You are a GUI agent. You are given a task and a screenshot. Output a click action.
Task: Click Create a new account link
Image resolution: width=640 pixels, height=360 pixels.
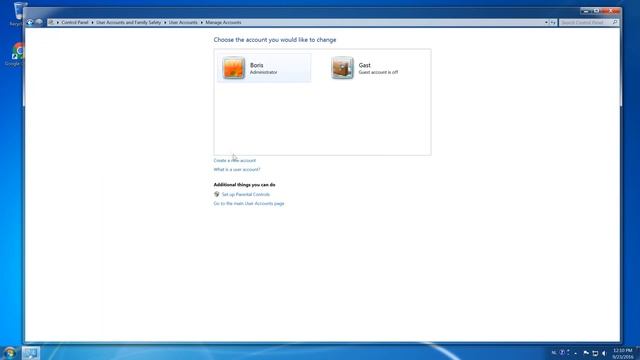[235, 160]
